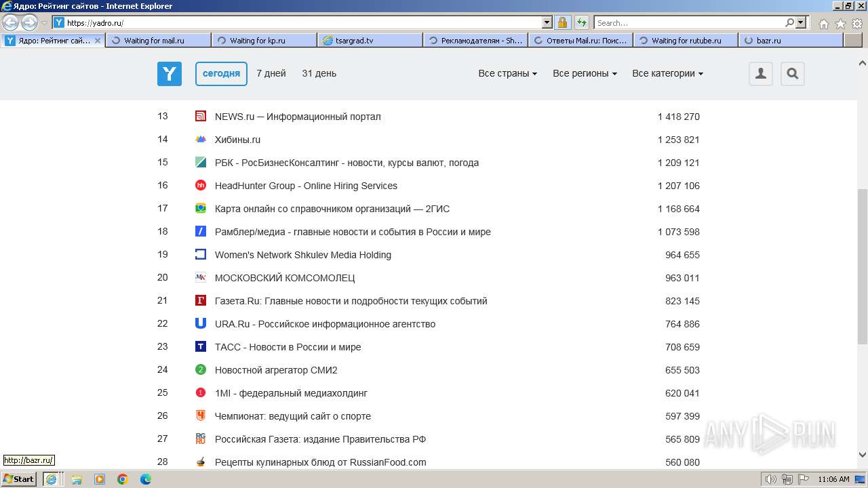Click the browser Search input box

[690, 22]
